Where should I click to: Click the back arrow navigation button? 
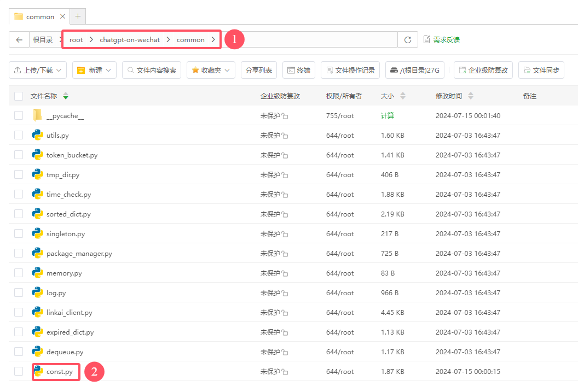coord(19,40)
